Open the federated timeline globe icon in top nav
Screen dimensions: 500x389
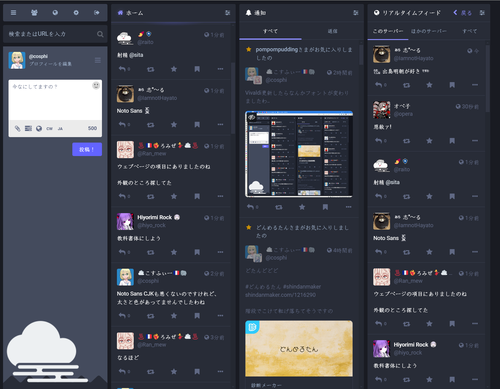click(55, 13)
